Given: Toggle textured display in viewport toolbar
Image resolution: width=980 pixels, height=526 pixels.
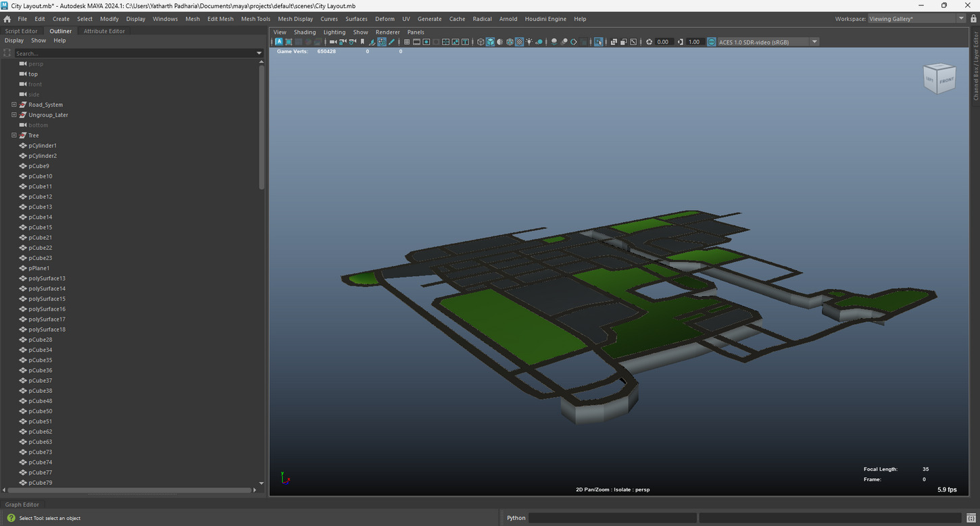Looking at the screenshot, I should coord(519,42).
